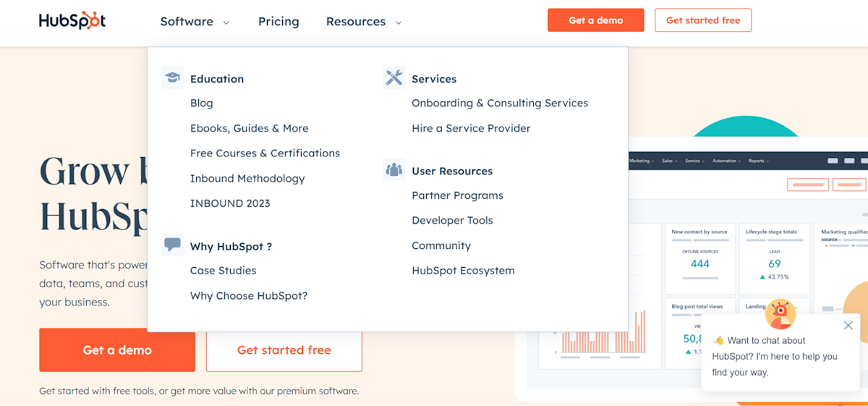Click the User Resources people icon
This screenshot has width=868, height=406.
pos(394,170)
